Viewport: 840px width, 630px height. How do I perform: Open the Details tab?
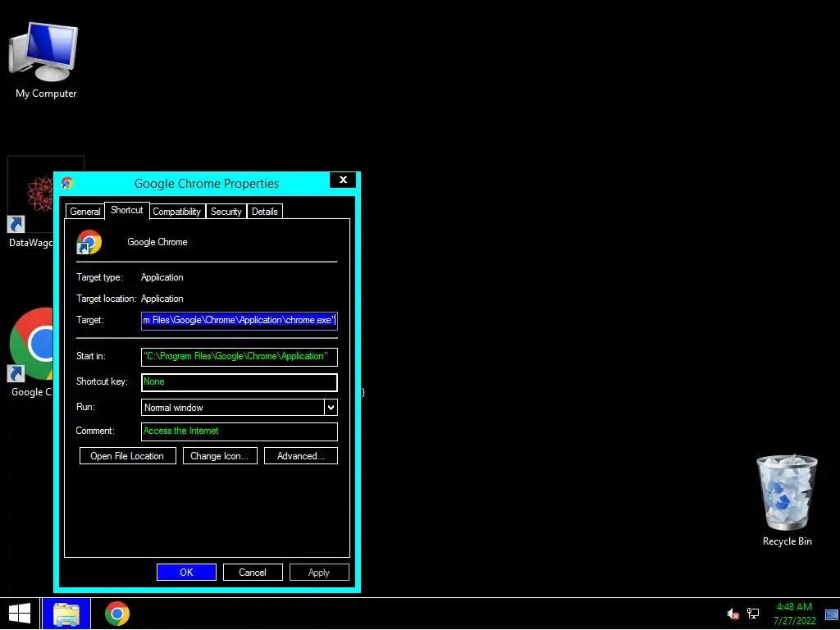tap(265, 212)
